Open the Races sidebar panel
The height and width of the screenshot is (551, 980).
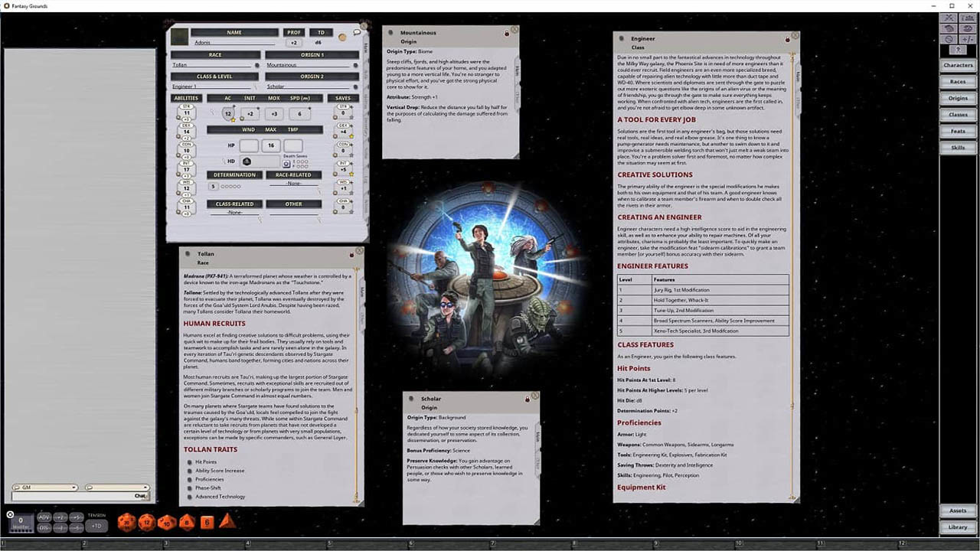[x=958, y=81]
